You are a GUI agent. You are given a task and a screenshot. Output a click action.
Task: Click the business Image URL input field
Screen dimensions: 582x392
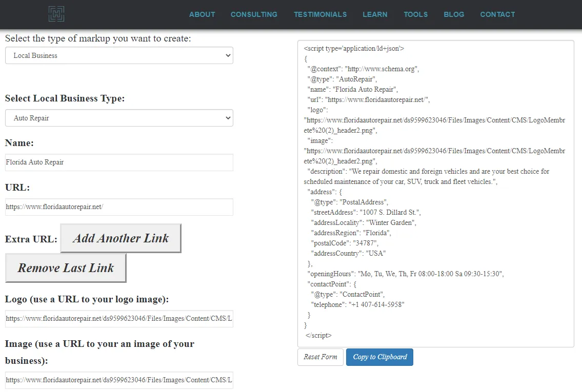(119, 380)
